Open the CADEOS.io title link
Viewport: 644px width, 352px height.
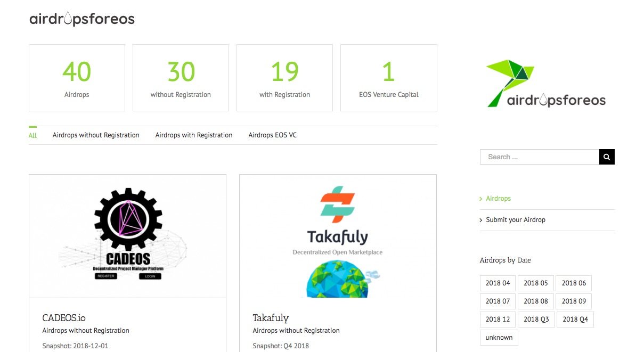point(64,318)
